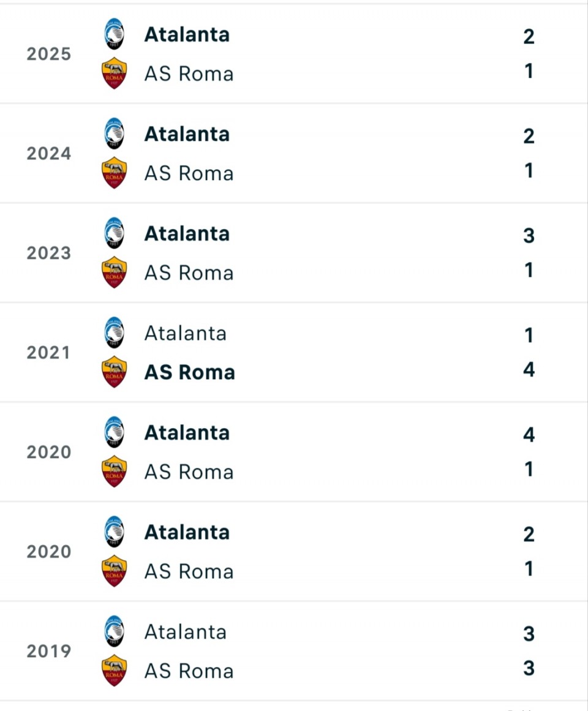Open the bold Atalanta name in the 2023 match
This screenshot has height=711, width=588.
pyautogui.click(x=187, y=233)
